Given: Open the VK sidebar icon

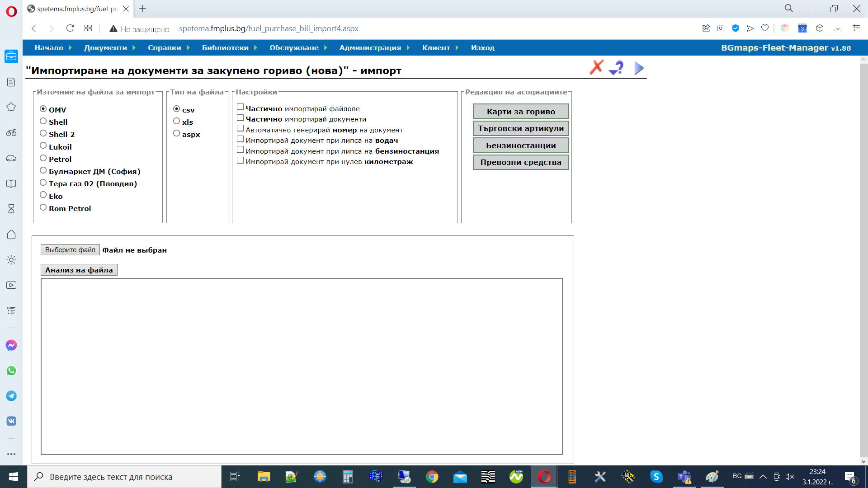Looking at the screenshot, I should coord(11,421).
